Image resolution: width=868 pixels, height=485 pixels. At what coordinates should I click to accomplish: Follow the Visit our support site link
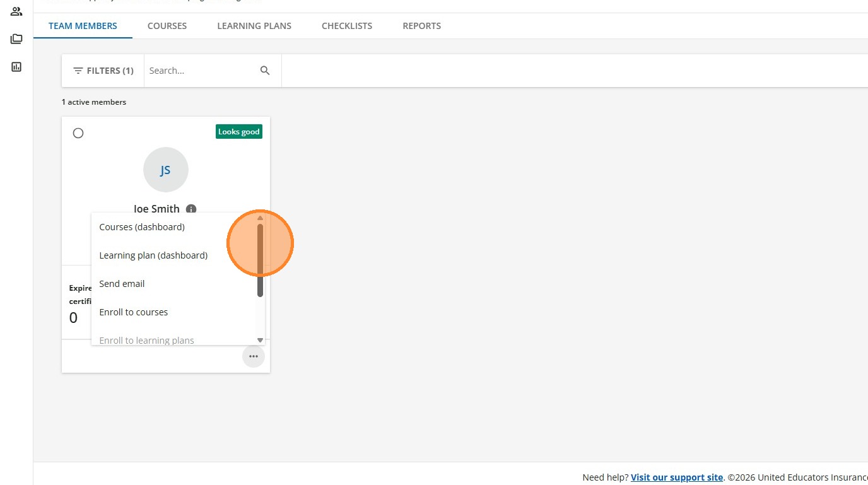(677, 477)
